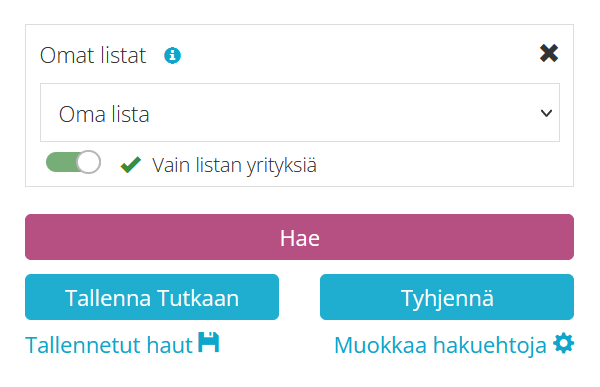The image size is (600, 387).
Task: Run the search with the Hae button
Action: 299,237
